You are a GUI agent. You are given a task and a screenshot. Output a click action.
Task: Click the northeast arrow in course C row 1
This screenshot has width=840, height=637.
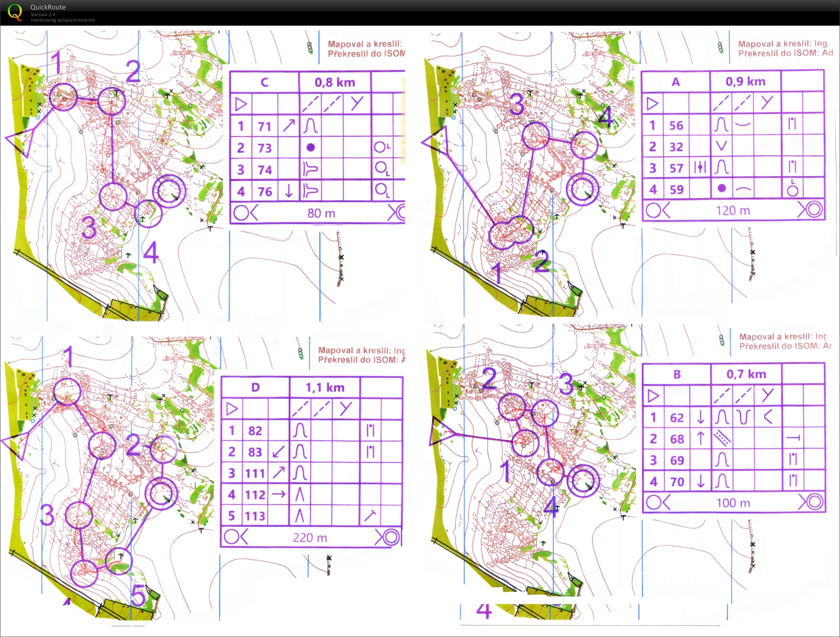tap(289, 126)
